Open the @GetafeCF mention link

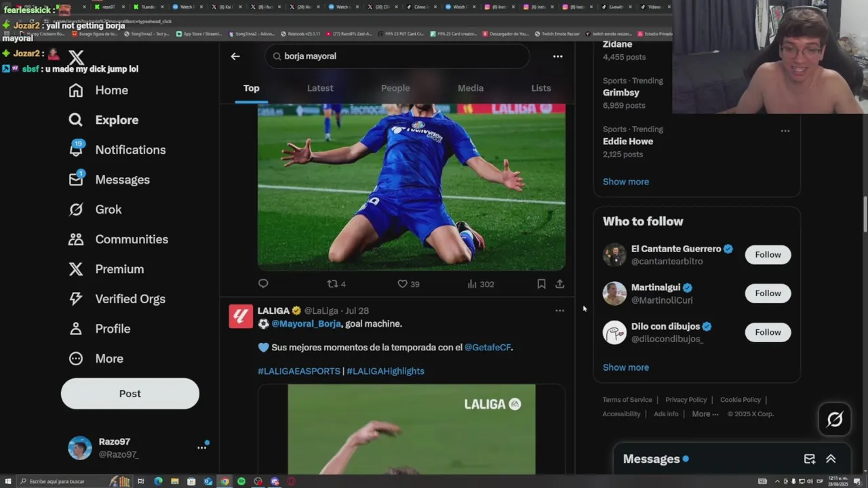(488, 348)
